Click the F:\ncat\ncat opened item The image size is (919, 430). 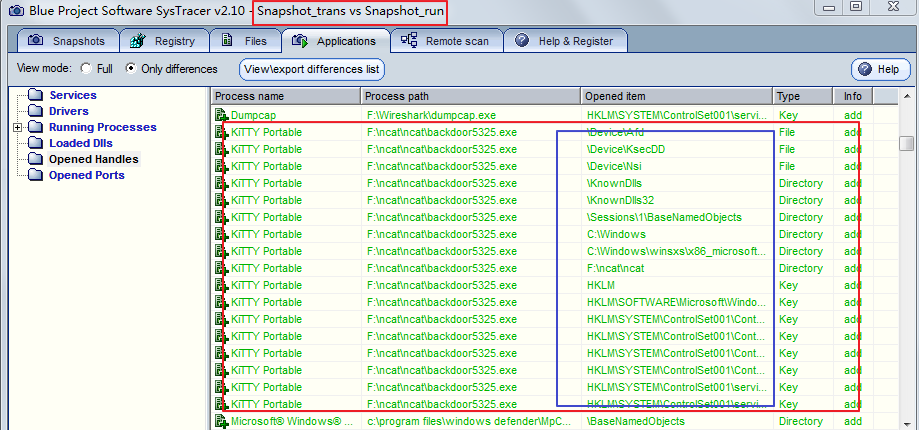tap(615, 268)
